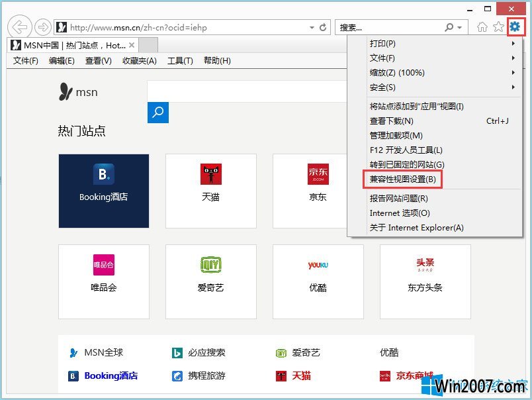This screenshot has width=532, height=400.
Task: Open the Booking酒店 tile
Action: [104, 191]
